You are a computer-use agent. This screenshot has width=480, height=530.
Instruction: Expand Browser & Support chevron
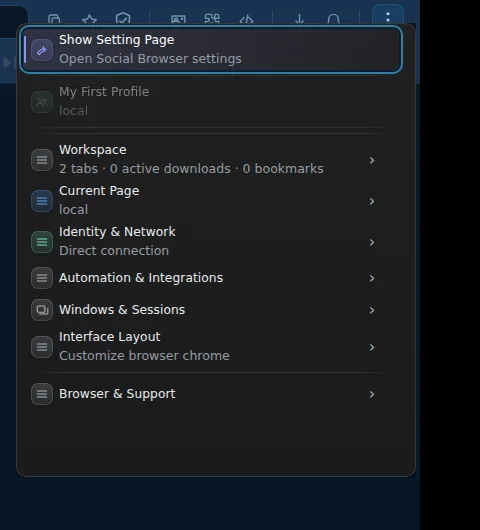pyautogui.click(x=372, y=394)
